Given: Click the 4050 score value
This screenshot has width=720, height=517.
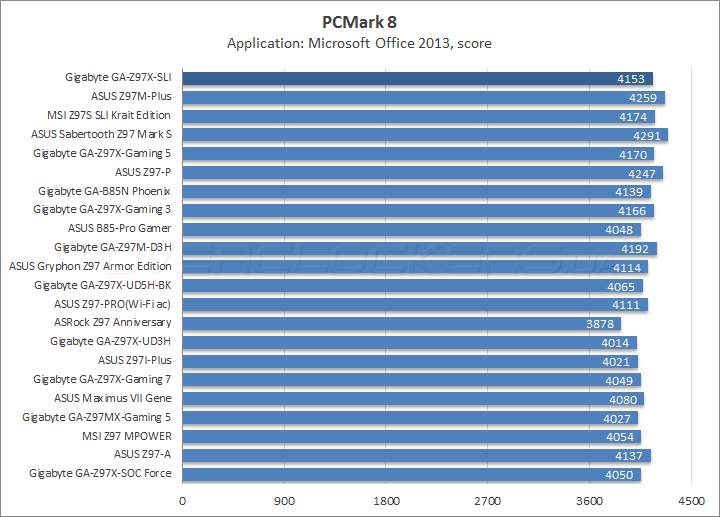Looking at the screenshot, I should 619,475.
